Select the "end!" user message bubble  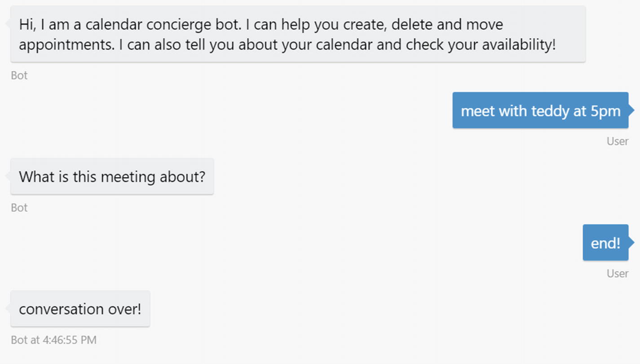[605, 243]
